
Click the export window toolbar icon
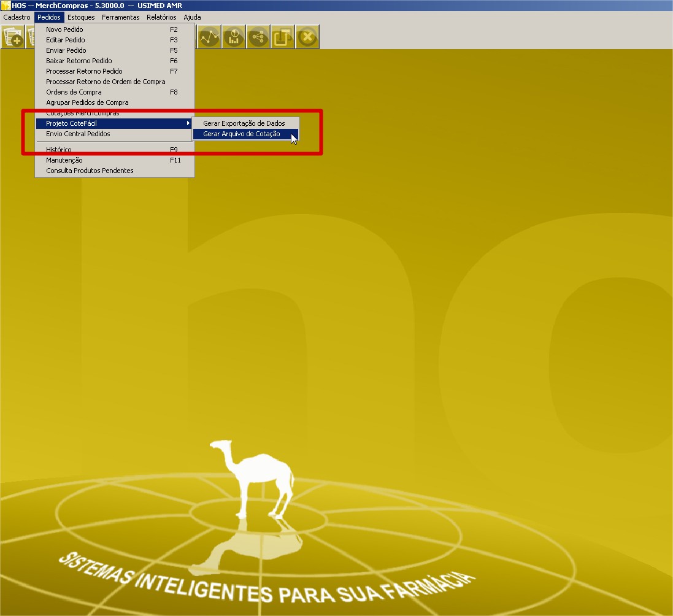coord(283,37)
